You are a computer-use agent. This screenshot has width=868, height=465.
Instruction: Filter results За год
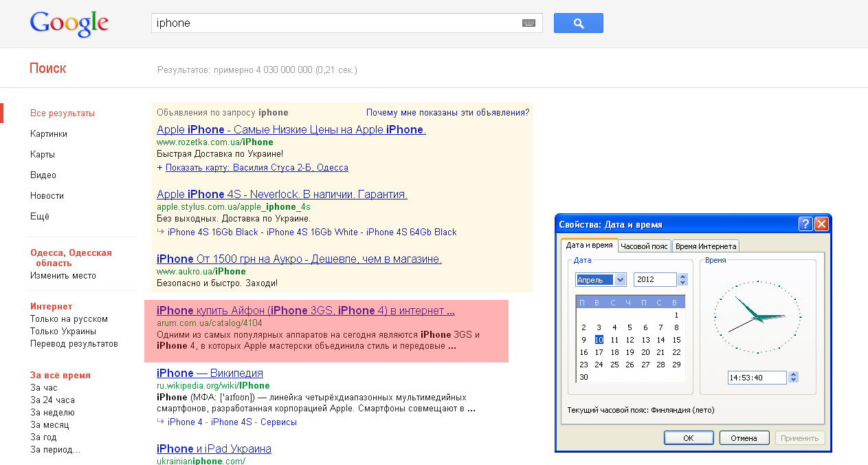[43, 437]
